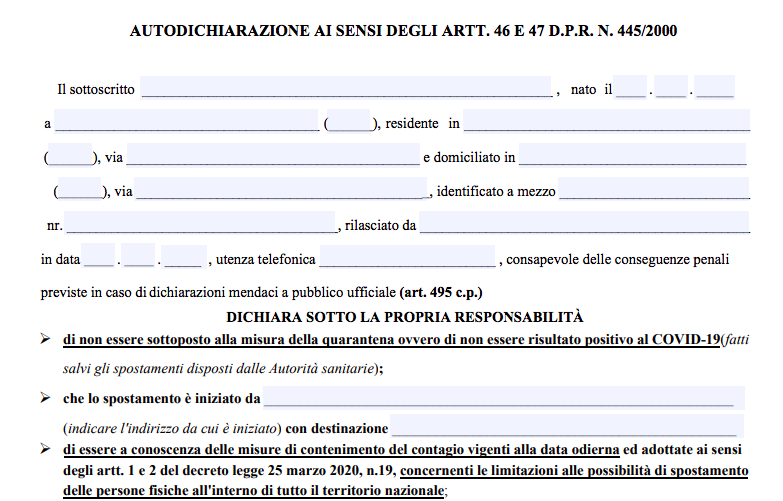Select the document number 'nr.' field
Viewport: 783px width, 501px height.
click(x=202, y=224)
